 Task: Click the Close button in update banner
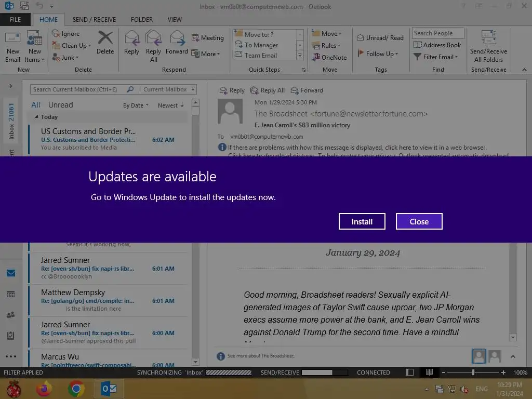(x=419, y=221)
